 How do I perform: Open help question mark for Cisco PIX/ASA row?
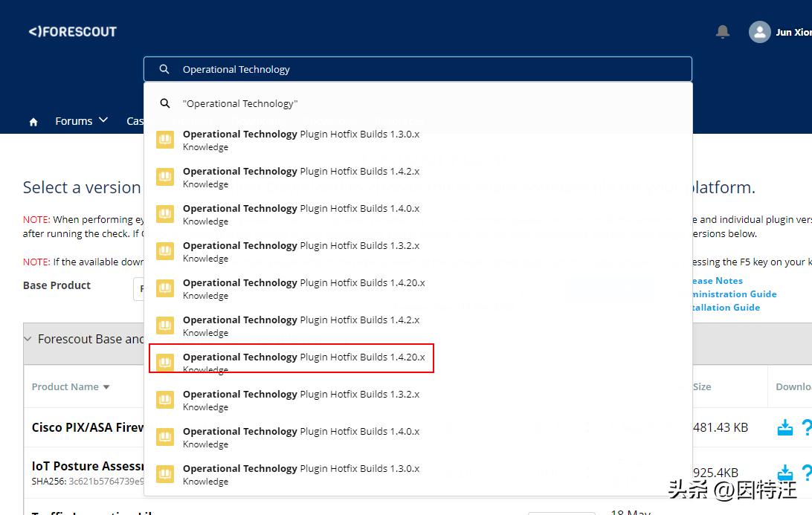point(806,428)
